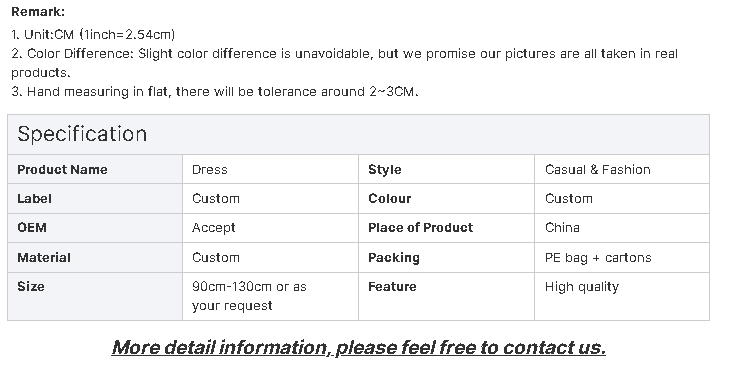Select the Product Name label cell

(95, 169)
